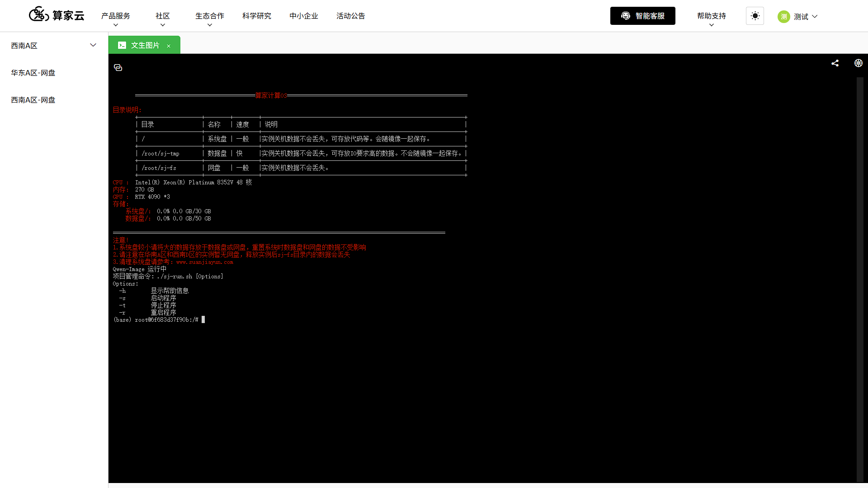Click the 算家云 logo icon
Viewport: 868px width, 488px height.
tap(39, 15)
